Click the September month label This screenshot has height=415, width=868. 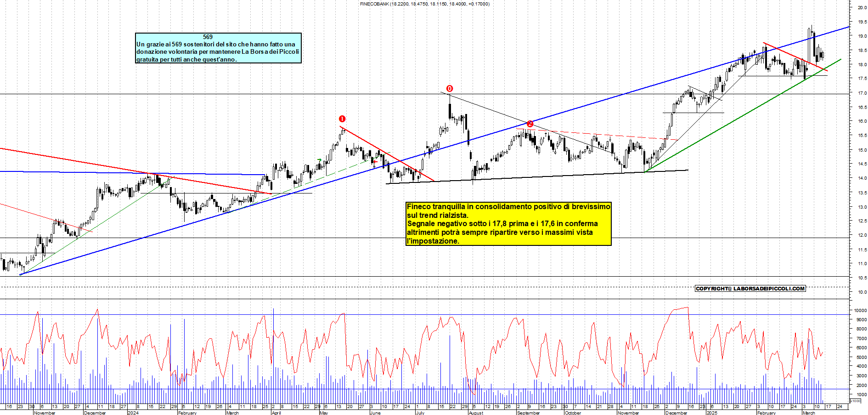click(x=529, y=413)
